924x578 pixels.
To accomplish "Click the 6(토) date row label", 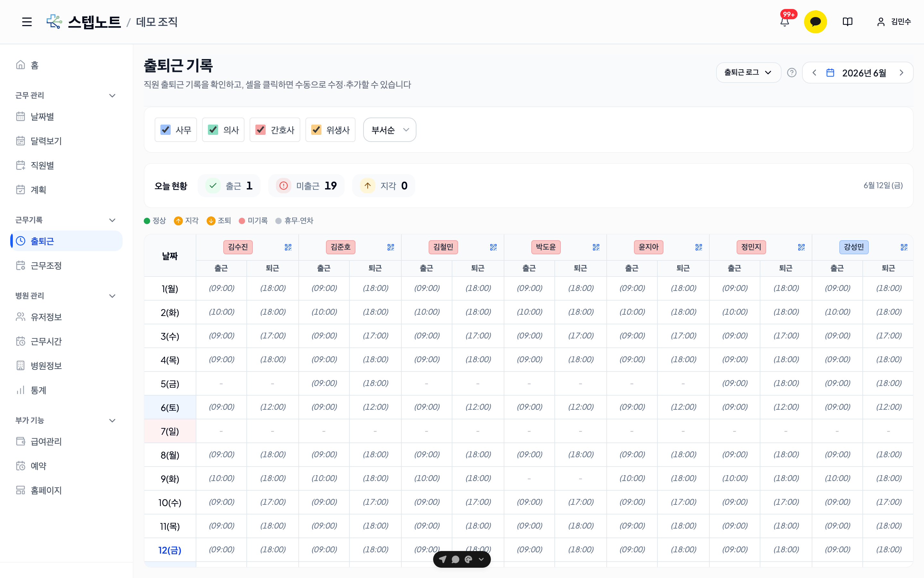I will [x=170, y=407].
